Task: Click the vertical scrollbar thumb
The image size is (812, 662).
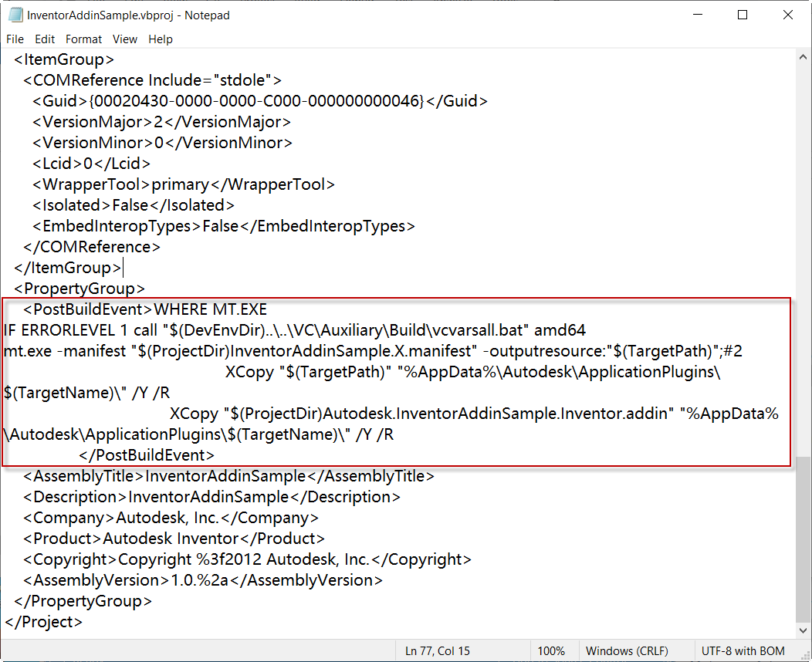Action: (x=804, y=539)
